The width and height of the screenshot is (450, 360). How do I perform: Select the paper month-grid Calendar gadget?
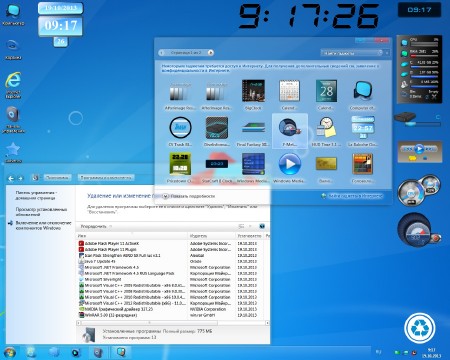pyautogui.click(x=289, y=95)
